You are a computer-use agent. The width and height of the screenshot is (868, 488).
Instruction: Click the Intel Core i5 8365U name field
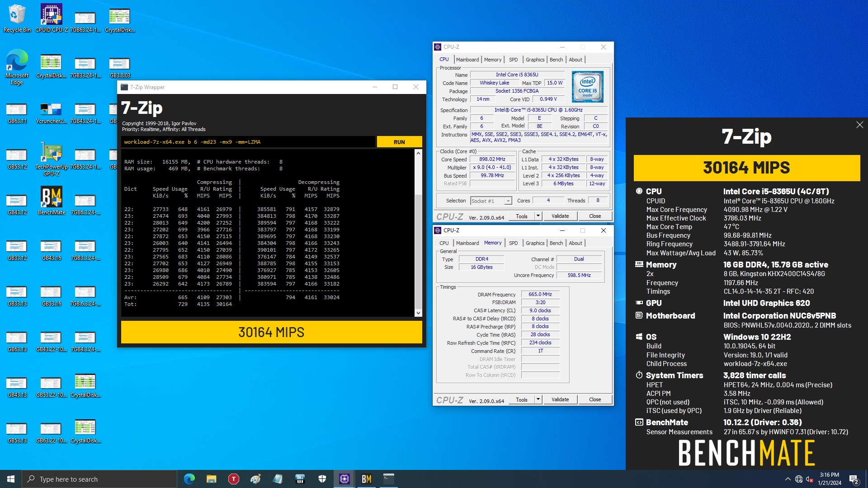point(517,75)
